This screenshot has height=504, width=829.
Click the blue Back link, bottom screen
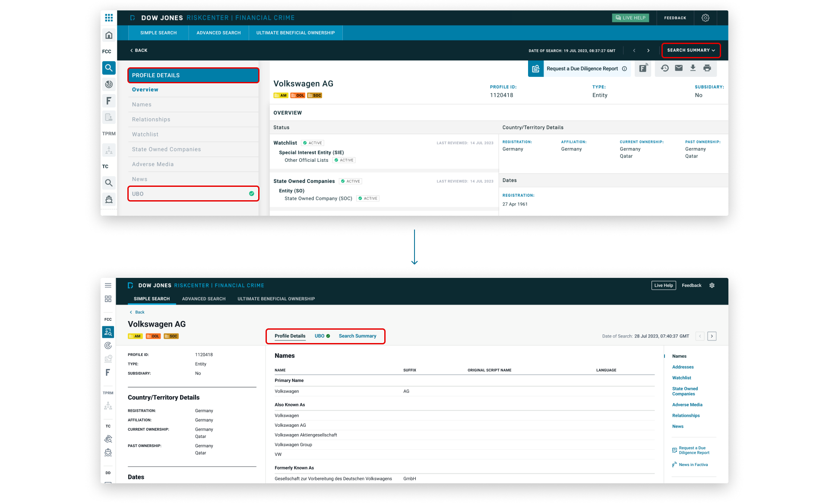137,312
